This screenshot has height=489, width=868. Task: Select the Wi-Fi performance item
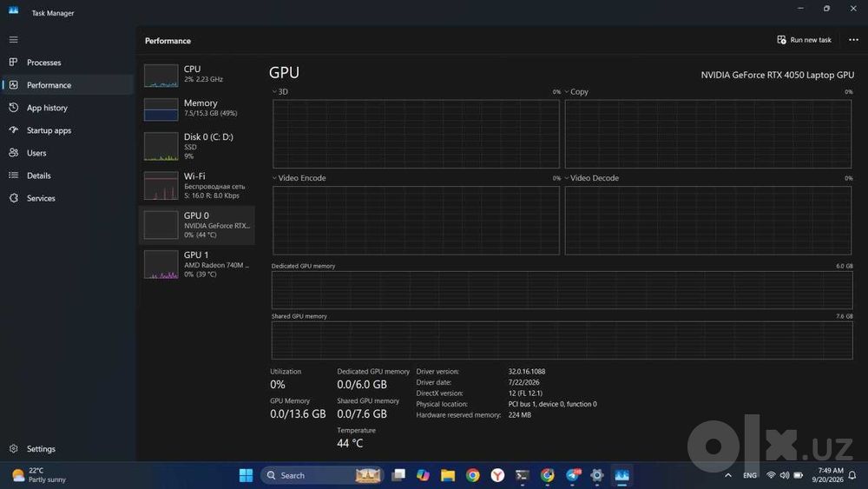pos(196,186)
